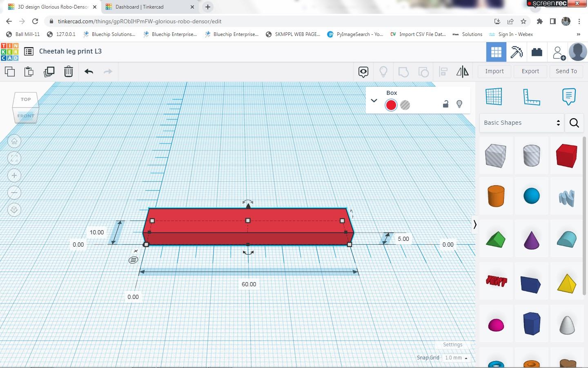The height and width of the screenshot is (368, 588).
Task: Click the 60.00 length dimension value
Action: pyautogui.click(x=249, y=284)
